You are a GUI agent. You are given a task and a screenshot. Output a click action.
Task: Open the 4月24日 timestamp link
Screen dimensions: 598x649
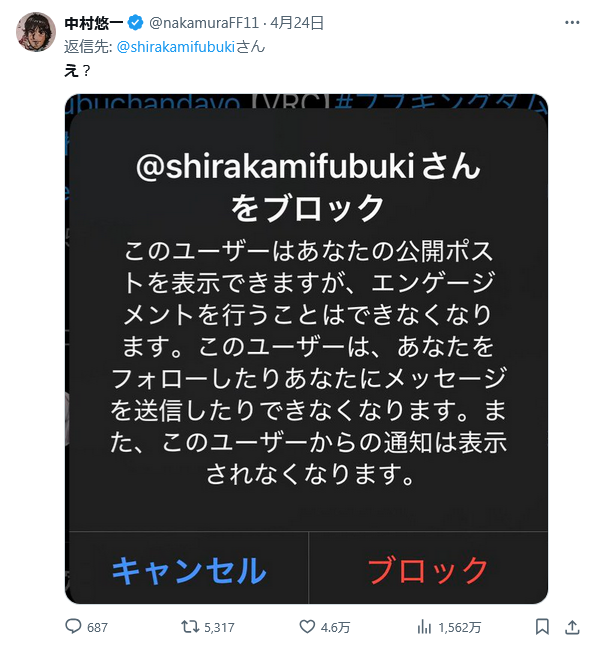pyautogui.click(x=297, y=23)
